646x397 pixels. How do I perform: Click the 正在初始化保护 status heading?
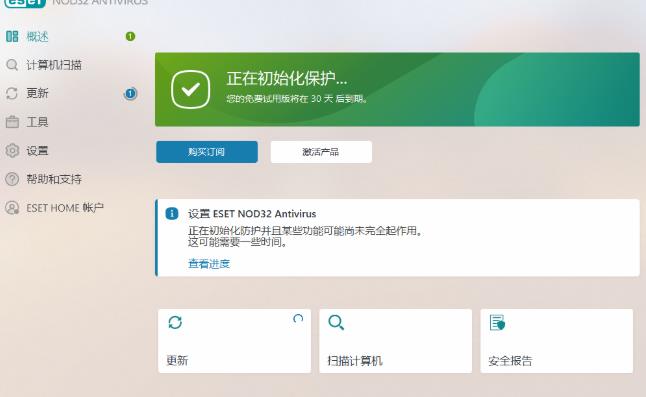(x=287, y=78)
